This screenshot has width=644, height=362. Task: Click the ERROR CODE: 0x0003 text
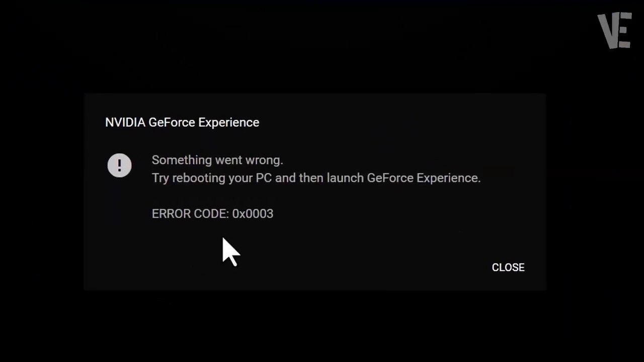point(212,214)
